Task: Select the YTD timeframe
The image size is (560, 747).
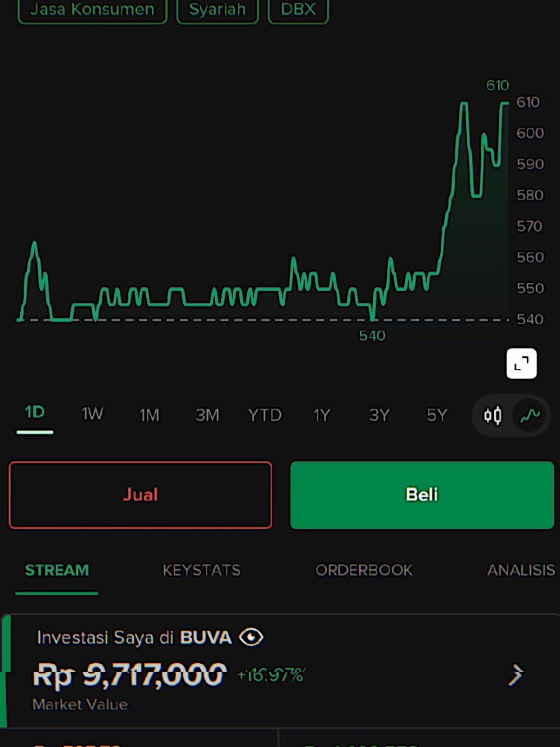Action: pos(264,414)
